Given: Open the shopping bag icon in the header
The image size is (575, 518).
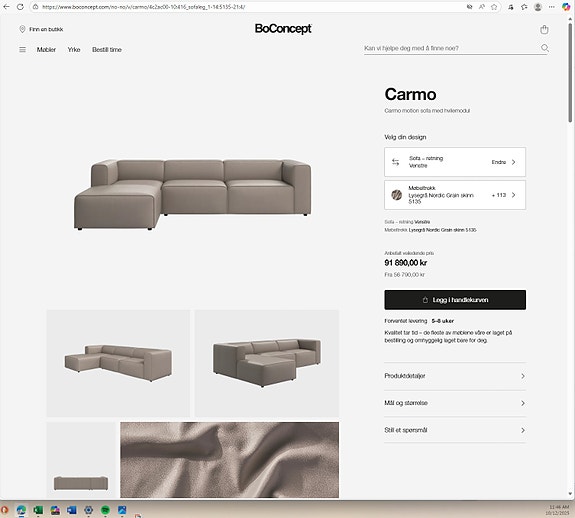Looking at the screenshot, I should point(544,29).
